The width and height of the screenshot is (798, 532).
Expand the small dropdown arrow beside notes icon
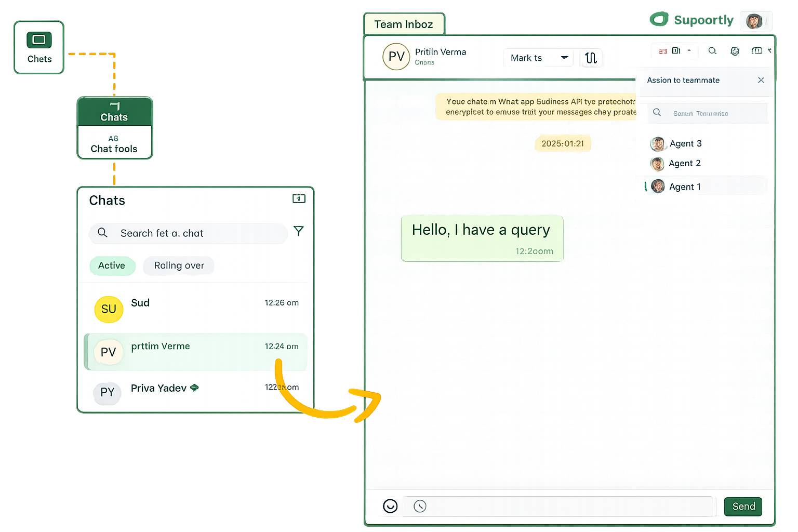click(x=689, y=51)
